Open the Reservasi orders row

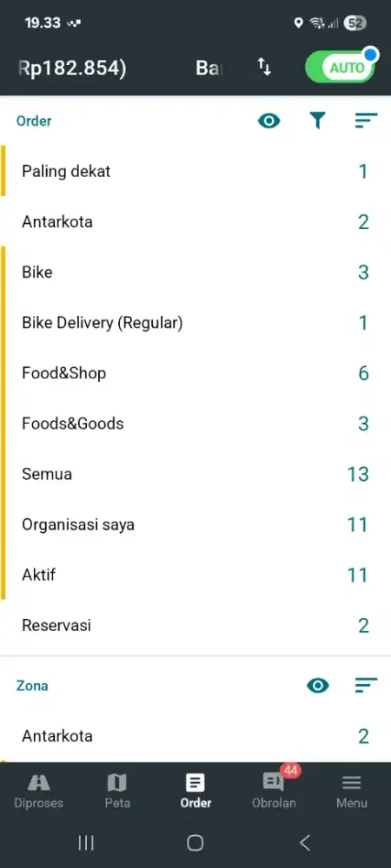pyautogui.click(x=195, y=626)
